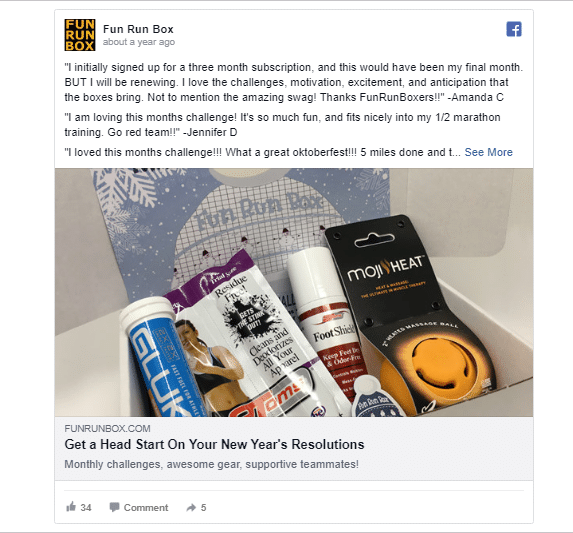Image resolution: width=573 pixels, height=533 pixels.
Task: Open the FUNRUNBOX.COM domain link
Action: (x=107, y=428)
